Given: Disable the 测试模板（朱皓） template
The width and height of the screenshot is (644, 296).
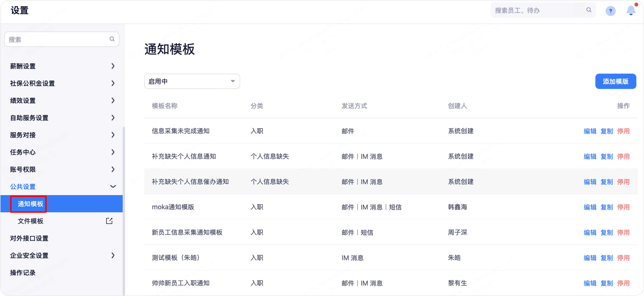Looking at the screenshot, I should pos(623,258).
